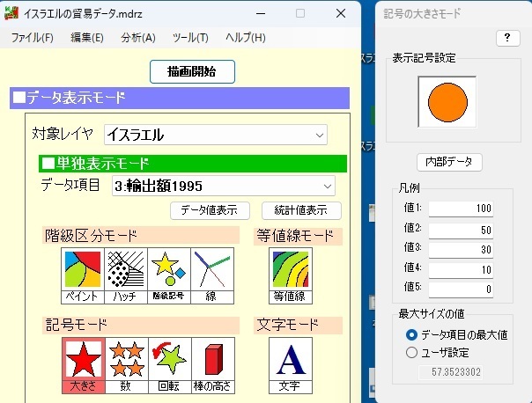Click the 値1 legend input field

point(461,209)
